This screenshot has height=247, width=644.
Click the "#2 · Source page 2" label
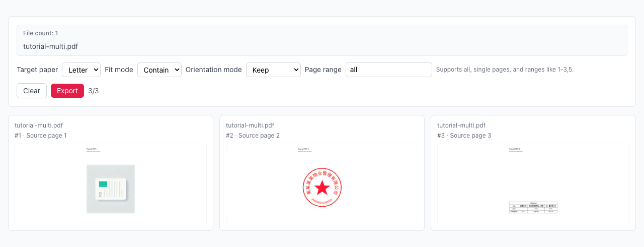[253, 136]
